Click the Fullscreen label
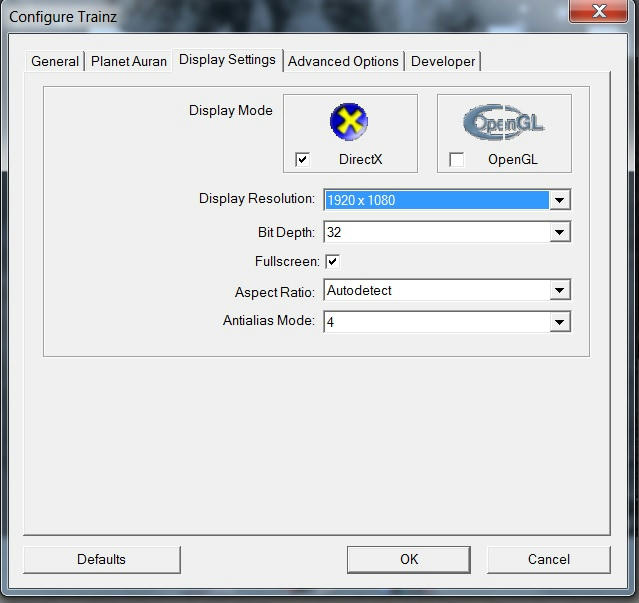This screenshot has width=639, height=603. point(287,262)
